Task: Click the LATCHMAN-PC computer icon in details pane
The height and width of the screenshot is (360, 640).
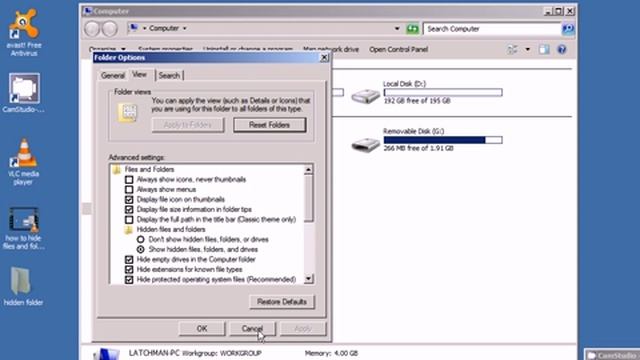Action: (107, 353)
